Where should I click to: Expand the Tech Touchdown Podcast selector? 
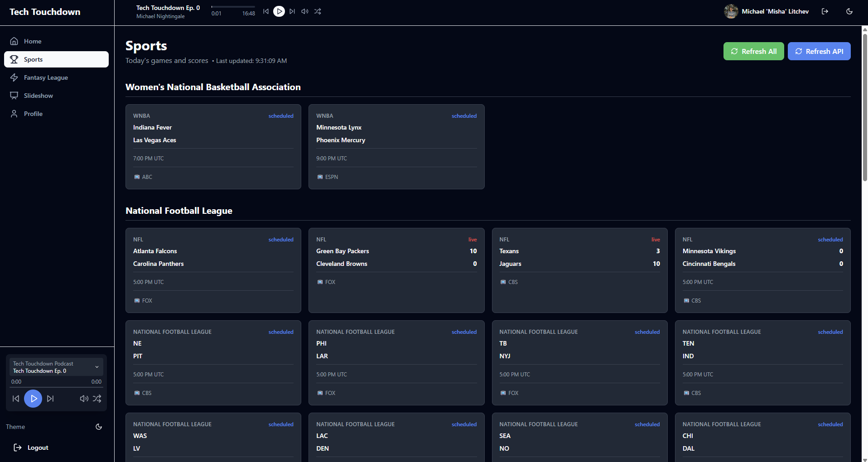tap(96, 367)
